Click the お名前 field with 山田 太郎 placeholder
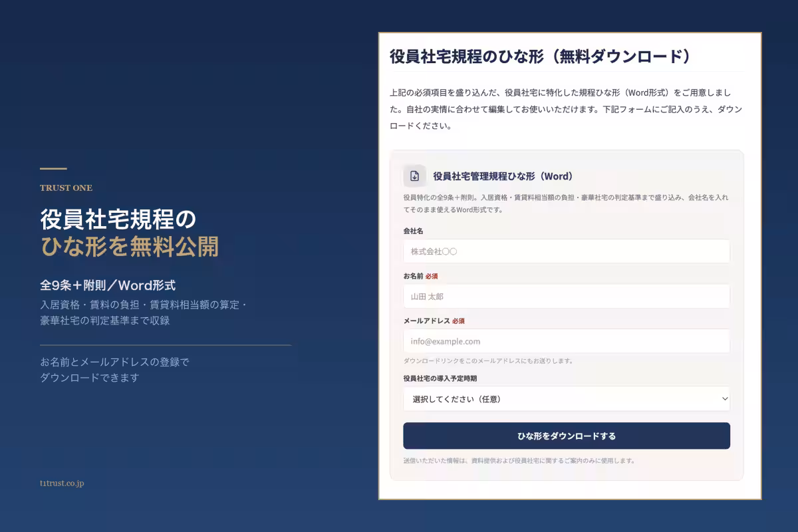Screen dimensions: 798x532 point(567,296)
